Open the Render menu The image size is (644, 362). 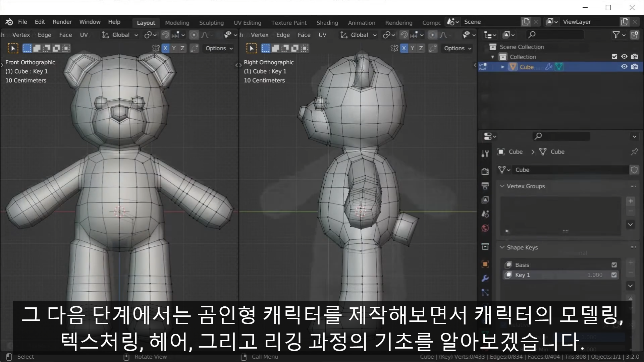[x=62, y=22]
